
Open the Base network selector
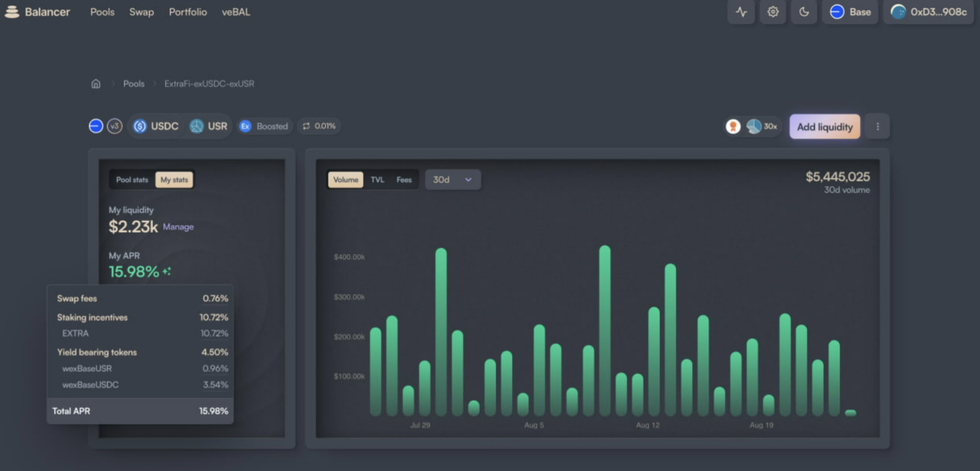850,12
